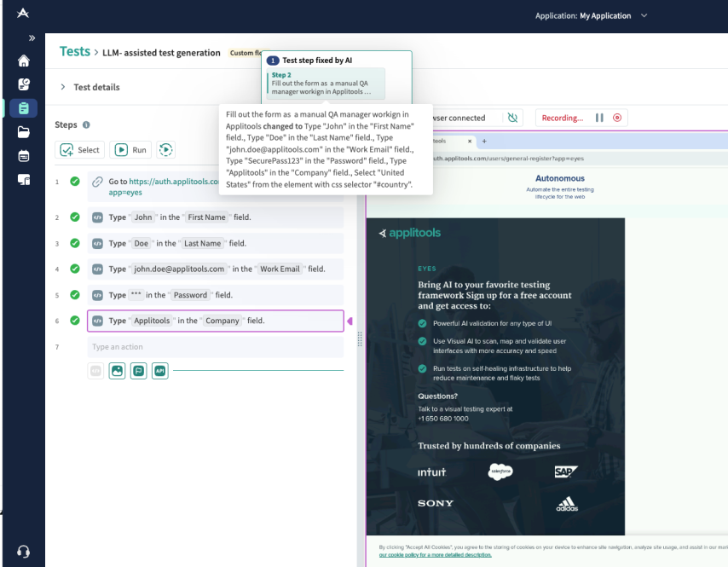The image size is (728, 567).
Task: Click the calendar schedule icon in sidebar
Action: click(x=24, y=156)
